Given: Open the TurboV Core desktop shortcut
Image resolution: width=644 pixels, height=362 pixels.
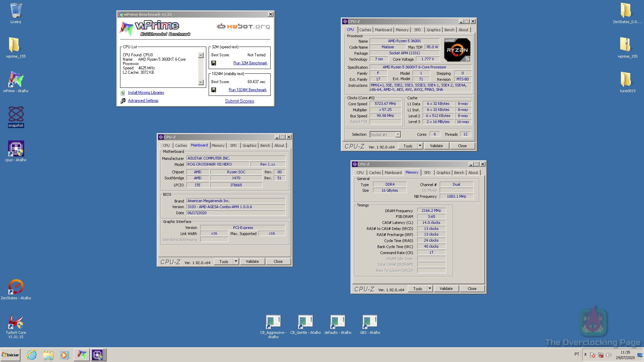Looking at the screenshot, I should (16, 322).
